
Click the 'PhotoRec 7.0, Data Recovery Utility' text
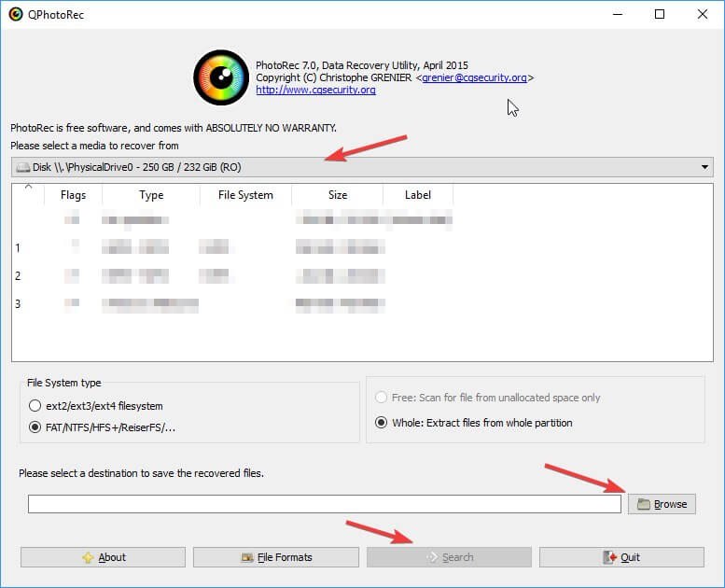tap(362, 65)
